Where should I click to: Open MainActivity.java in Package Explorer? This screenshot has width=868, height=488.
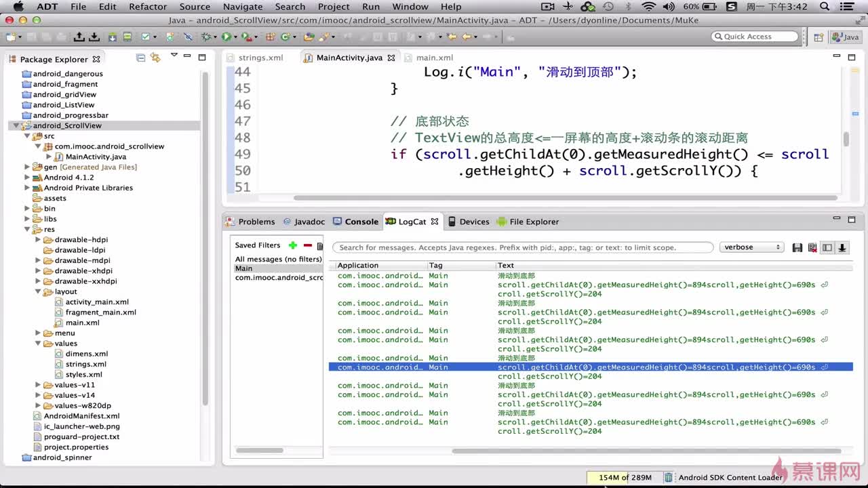(x=96, y=157)
